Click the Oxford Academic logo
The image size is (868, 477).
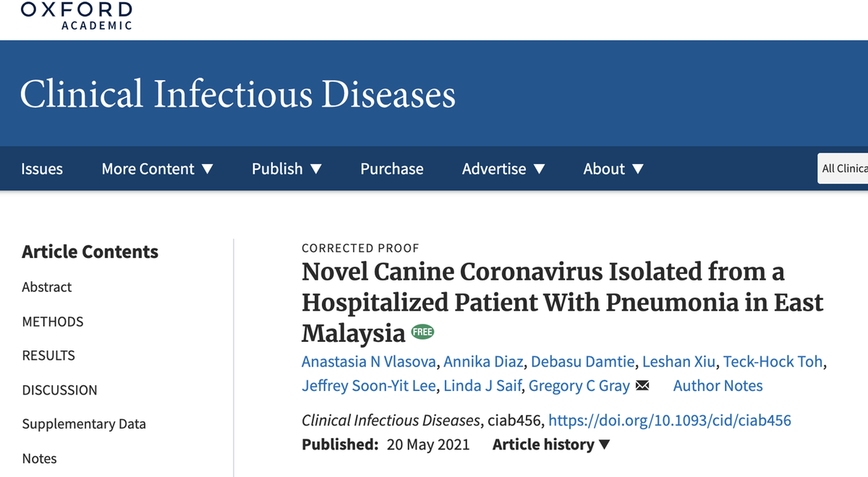tap(76, 16)
